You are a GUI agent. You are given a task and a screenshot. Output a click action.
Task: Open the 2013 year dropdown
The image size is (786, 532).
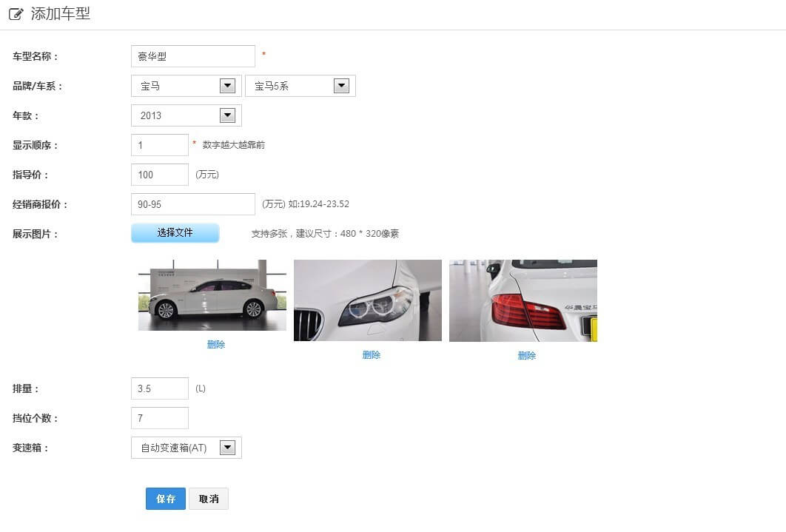point(187,115)
